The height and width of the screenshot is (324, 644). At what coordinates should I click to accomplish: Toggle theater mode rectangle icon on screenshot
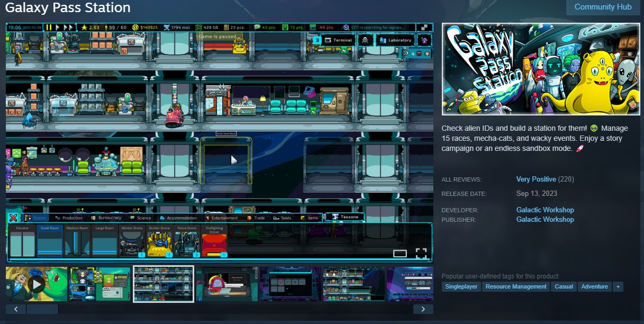pos(400,254)
